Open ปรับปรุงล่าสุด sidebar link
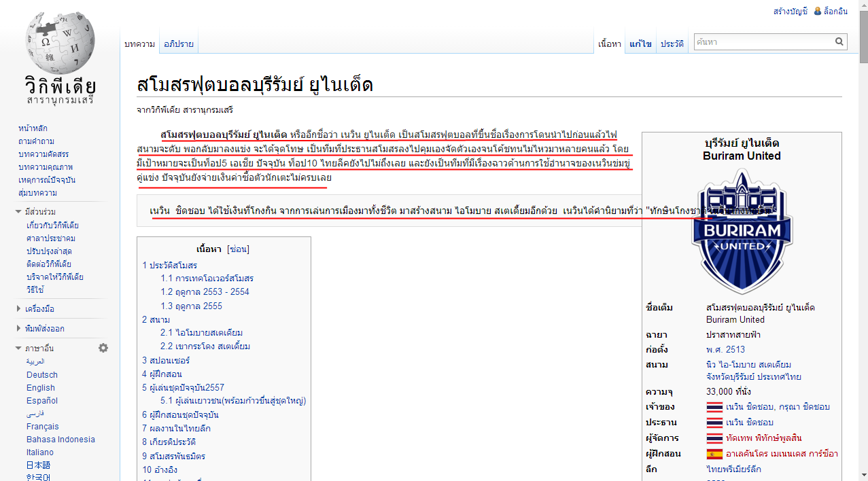Screen dimensions: 868x481 (x=49, y=251)
